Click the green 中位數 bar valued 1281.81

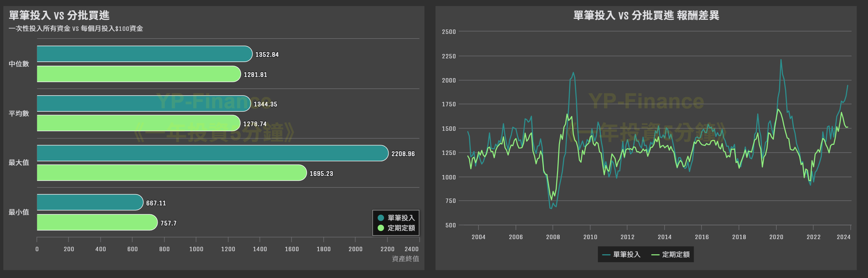click(x=139, y=74)
